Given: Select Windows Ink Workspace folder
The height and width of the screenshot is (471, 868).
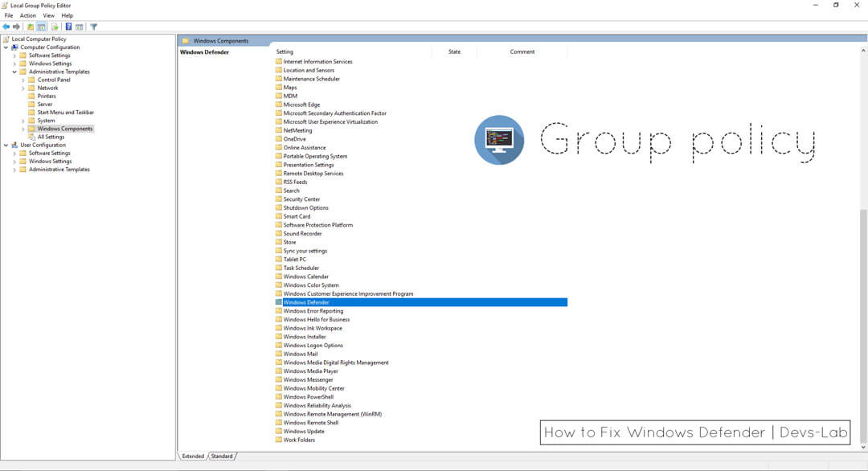Looking at the screenshot, I should click(313, 328).
